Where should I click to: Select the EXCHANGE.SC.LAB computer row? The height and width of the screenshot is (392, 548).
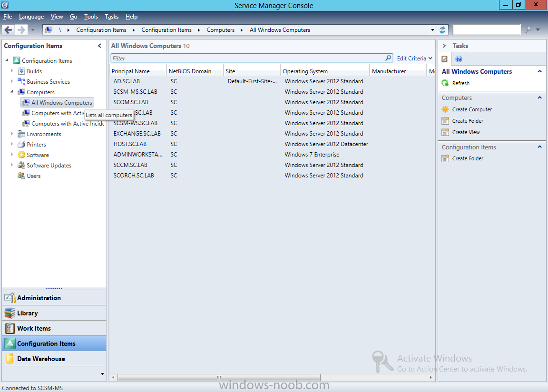pyautogui.click(x=272, y=134)
